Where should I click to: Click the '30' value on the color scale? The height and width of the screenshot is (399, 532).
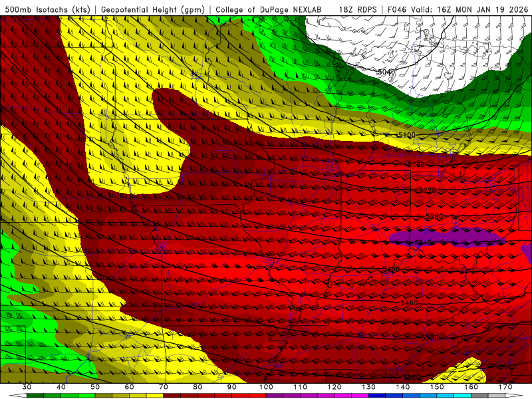tap(27, 387)
